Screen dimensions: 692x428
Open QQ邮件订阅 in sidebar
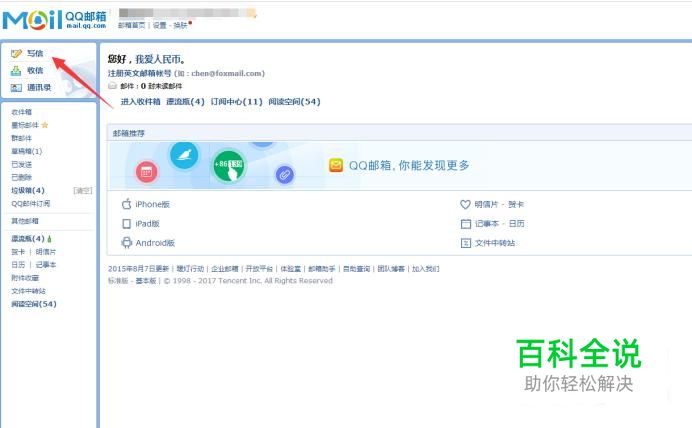pyautogui.click(x=30, y=203)
